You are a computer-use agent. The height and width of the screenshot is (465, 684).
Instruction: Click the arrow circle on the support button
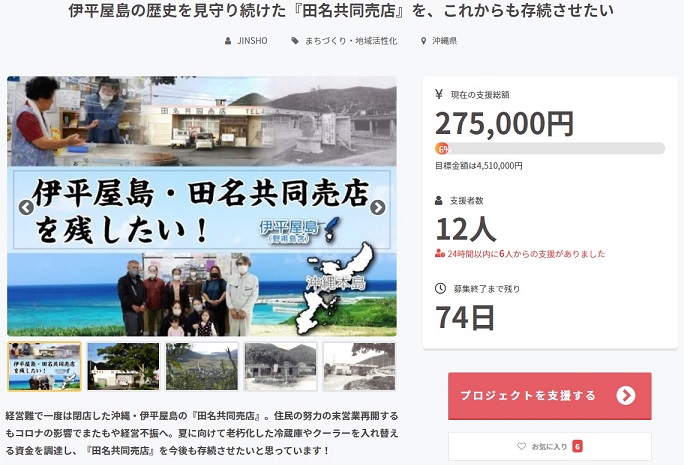[626, 395]
